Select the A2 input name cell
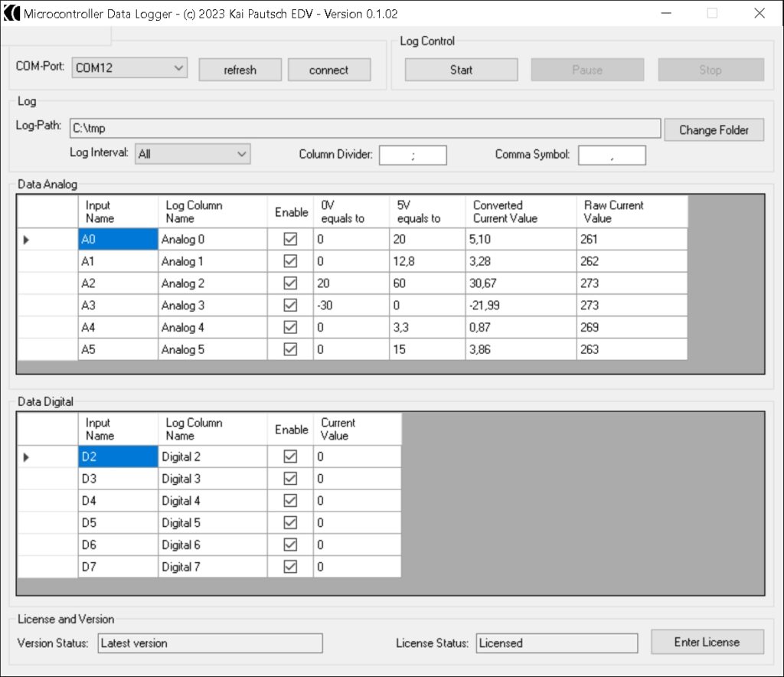784x677 pixels. coord(118,283)
